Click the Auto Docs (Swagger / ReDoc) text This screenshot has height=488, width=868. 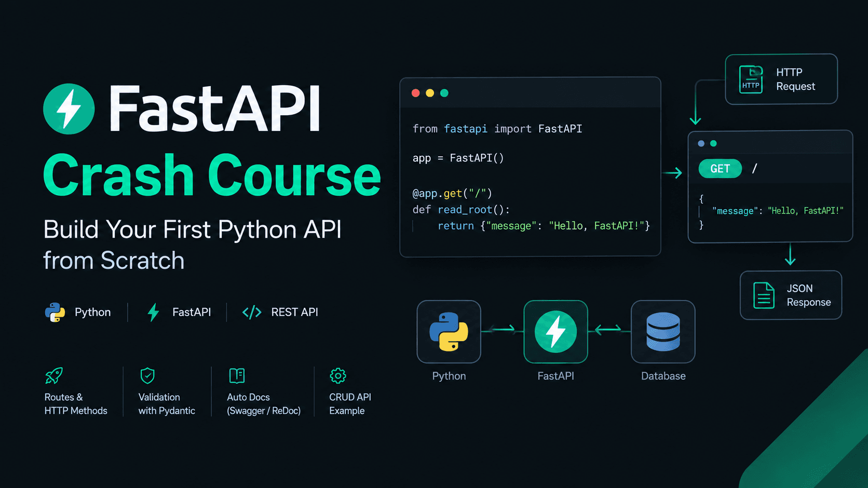[x=264, y=404]
